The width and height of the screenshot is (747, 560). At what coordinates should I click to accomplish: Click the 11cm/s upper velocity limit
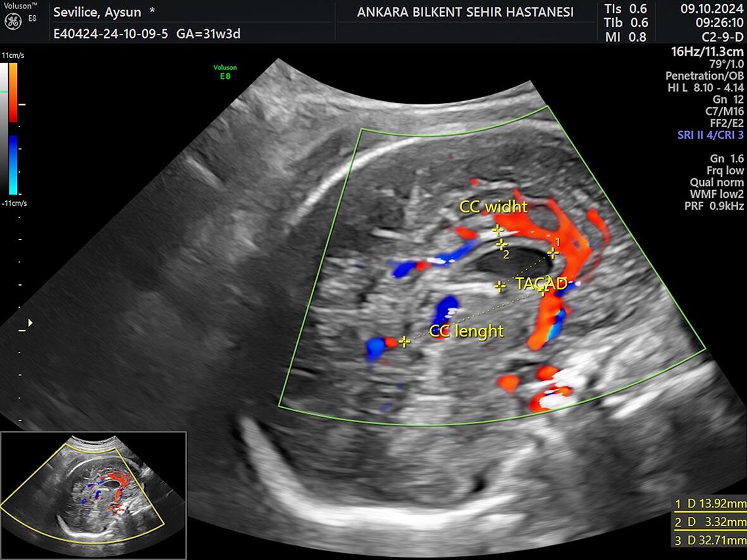[x=13, y=56]
